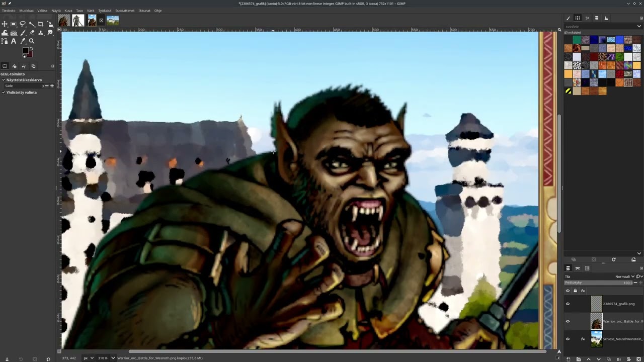Select the Smudge tool
This screenshot has width=644, height=362.
[x=50, y=33]
